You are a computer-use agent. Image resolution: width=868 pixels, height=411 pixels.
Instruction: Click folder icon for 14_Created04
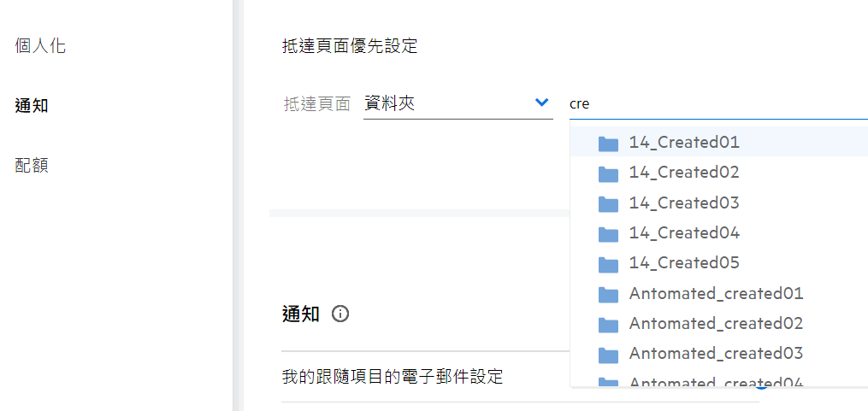pyautogui.click(x=608, y=233)
